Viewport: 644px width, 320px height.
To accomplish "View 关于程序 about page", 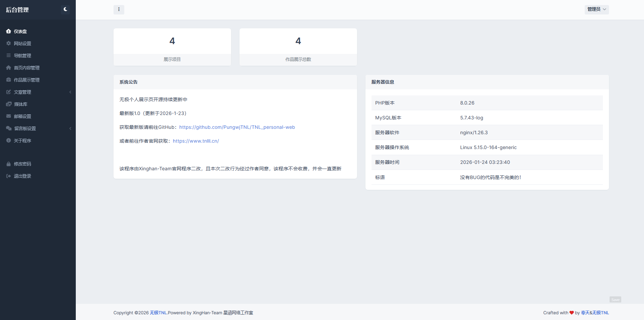I will pyautogui.click(x=23, y=140).
